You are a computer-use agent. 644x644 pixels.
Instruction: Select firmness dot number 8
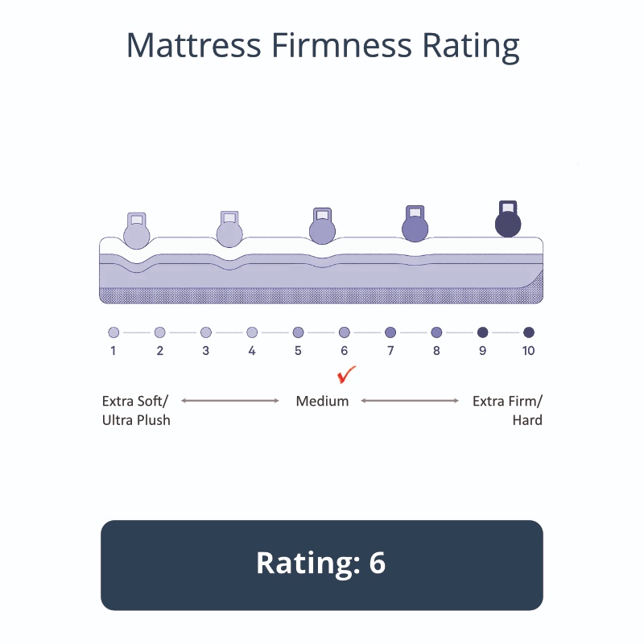click(x=436, y=332)
